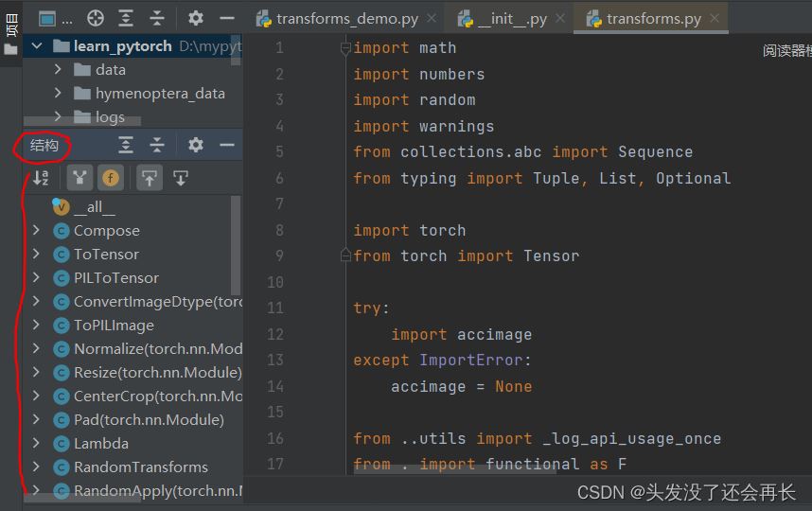Hide the Project panel with minus icon
Image resolution: width=812 pixels, height=511 pixels.
[x=226, y=18]
